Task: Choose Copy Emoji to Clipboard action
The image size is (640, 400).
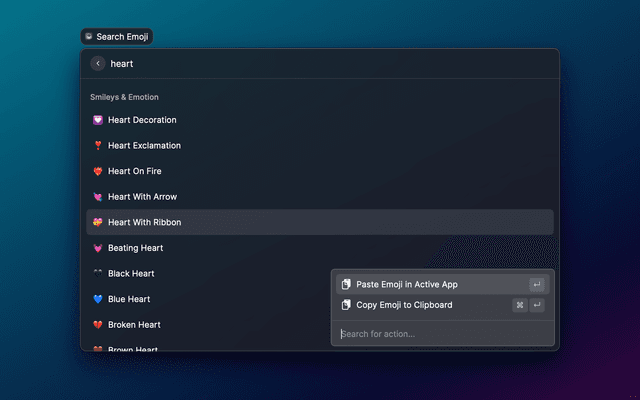Action: pyautogui.click(x=404, y=305)
